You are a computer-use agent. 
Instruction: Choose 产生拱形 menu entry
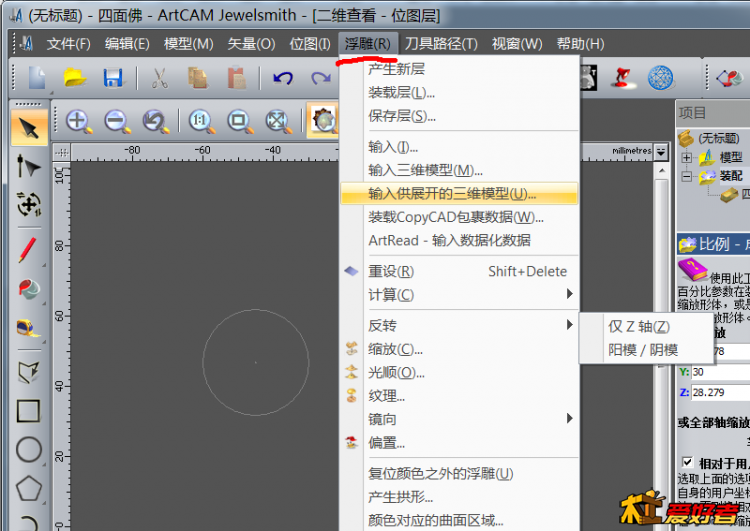(459, 497)
